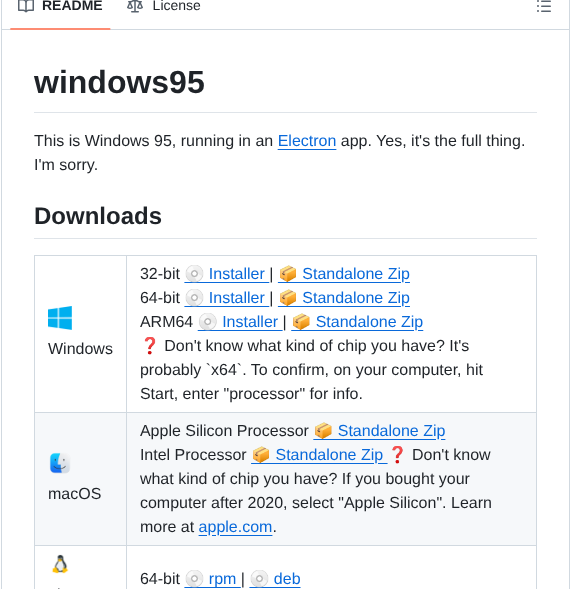Click the "Windows" label text
This screenshot has height=589, width=587.
click(x=80, y=349)
